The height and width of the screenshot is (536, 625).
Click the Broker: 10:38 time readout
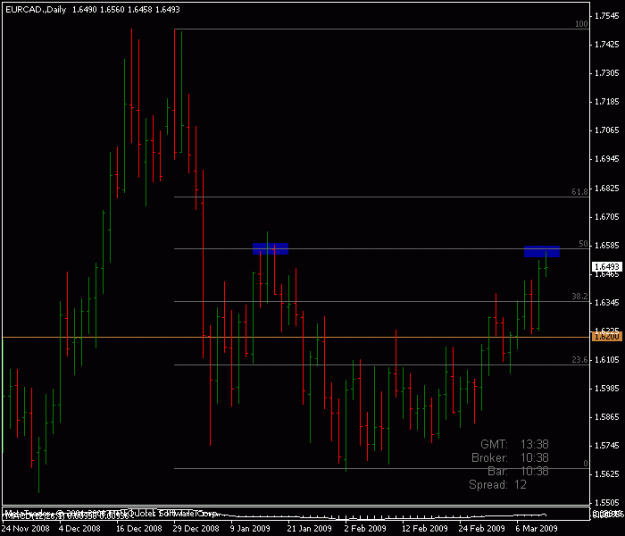(510, 457)
